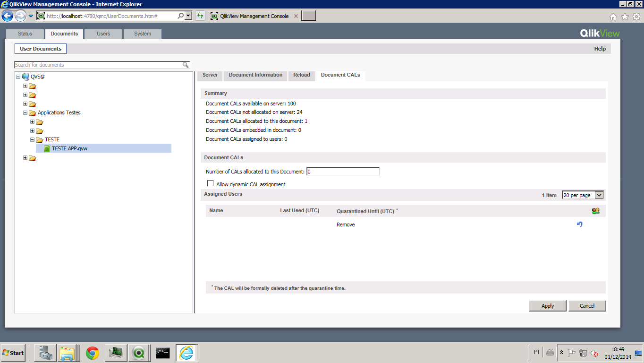Viewport: 644px width, 363px height.
Task: Click the green refresh arrows icon
Action: tap(200, 16)
